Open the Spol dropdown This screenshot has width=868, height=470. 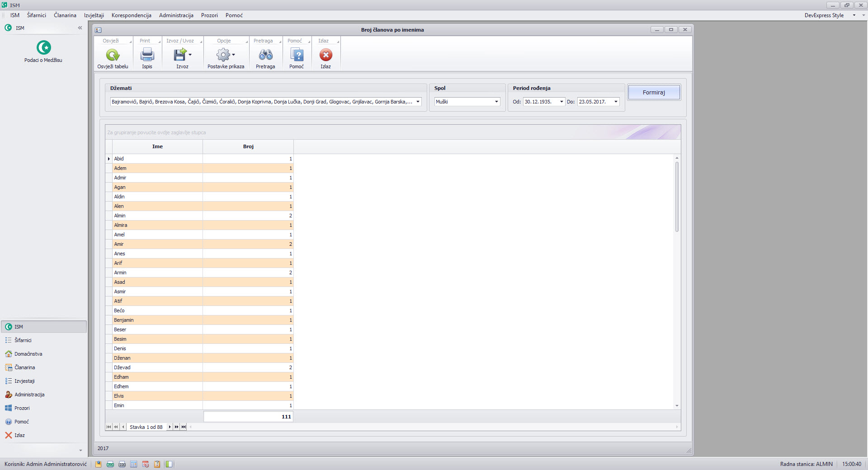pyautogui.click(x=496, y=102)
